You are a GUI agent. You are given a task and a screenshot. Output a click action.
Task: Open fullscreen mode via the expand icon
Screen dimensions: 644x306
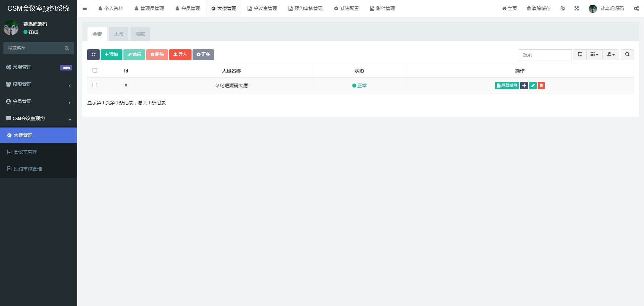577,8
